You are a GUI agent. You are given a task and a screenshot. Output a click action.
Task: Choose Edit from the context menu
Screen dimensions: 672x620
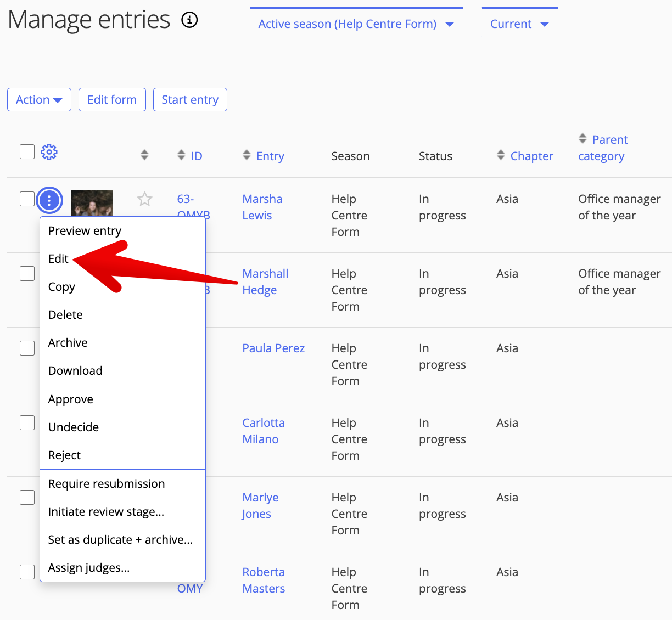[x=122, y=259]
